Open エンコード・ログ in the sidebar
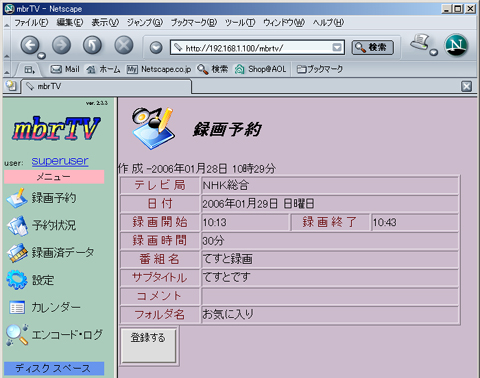Image resolution: width=480 pixels, height=378 pixels. 54,335
